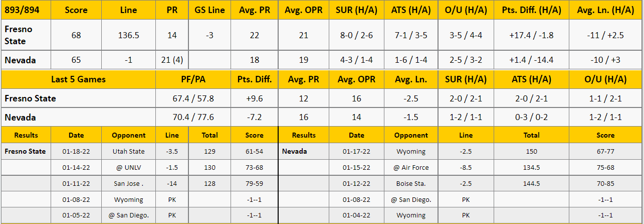
Task: Click the 893/894 header cell
Action: pos(26,10)
